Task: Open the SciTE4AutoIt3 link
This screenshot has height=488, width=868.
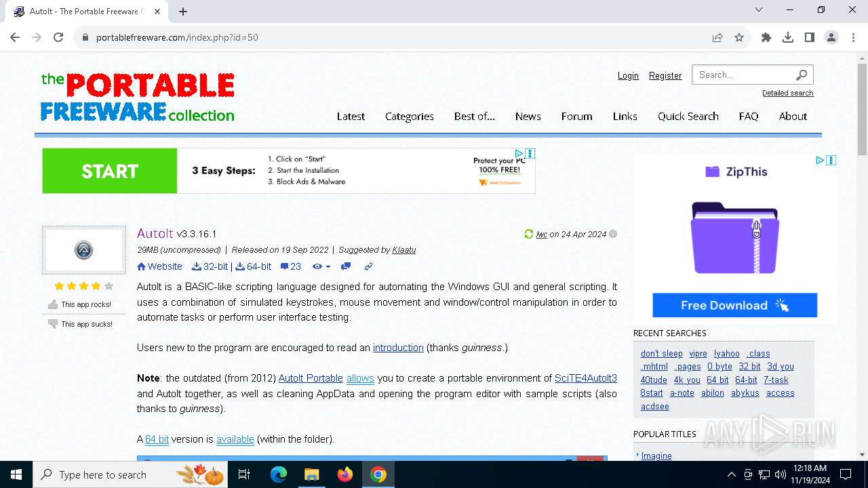Action: pyautogui.click(x=586, y=378)
